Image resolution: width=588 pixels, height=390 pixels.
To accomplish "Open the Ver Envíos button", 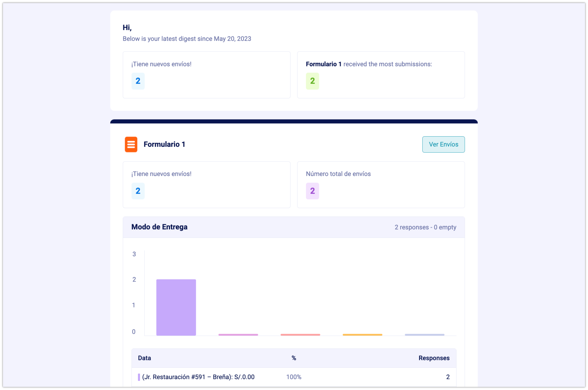I will [443, 144].
